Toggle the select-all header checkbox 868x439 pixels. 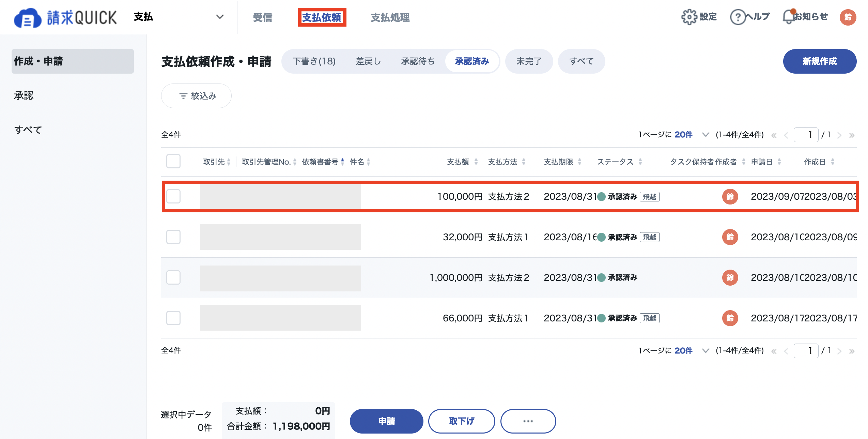(x=173, y=161)
